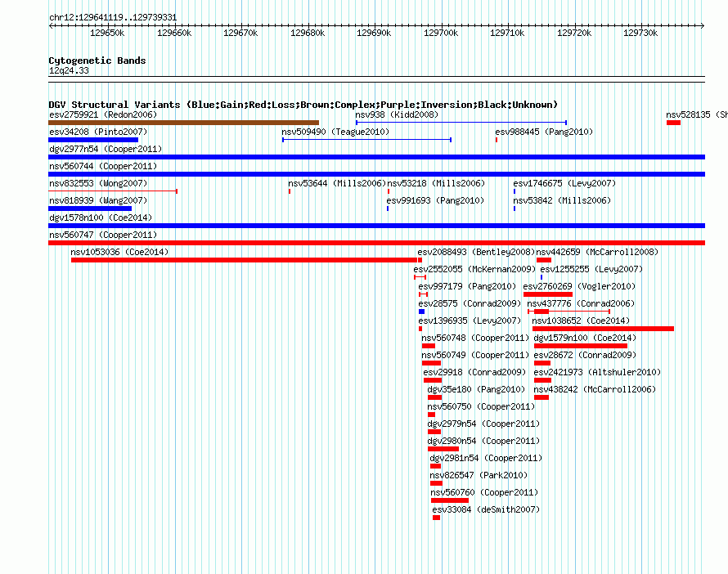728x574 pixels.
Task: Open the esv2088493 (Bentley2008) label
Action: pos(476,252)
